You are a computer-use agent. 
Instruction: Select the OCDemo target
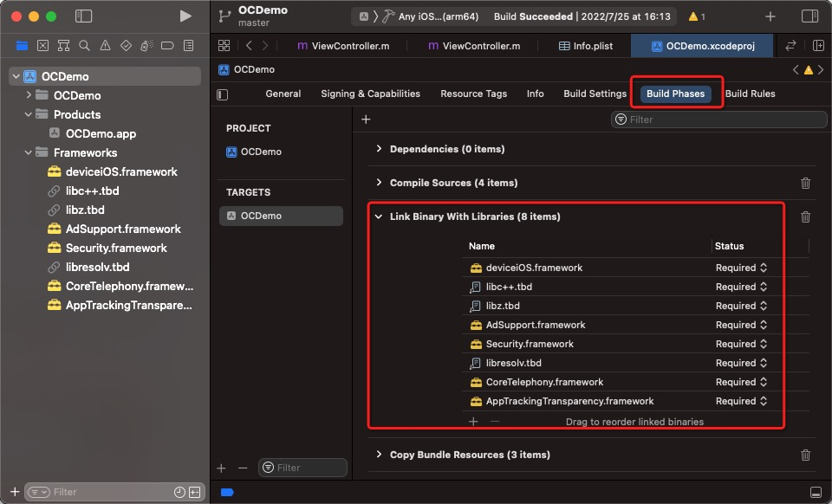[x=261, y=216]
